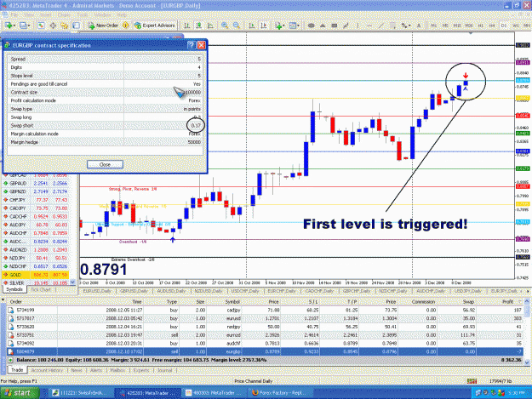This screenshot has width=532, height=399.
Task: Open the Mailbox terminal tab
Action: 117,370
